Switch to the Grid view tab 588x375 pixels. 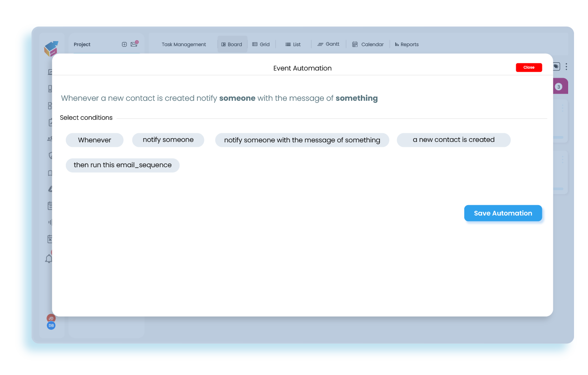(x=261, y=44)
